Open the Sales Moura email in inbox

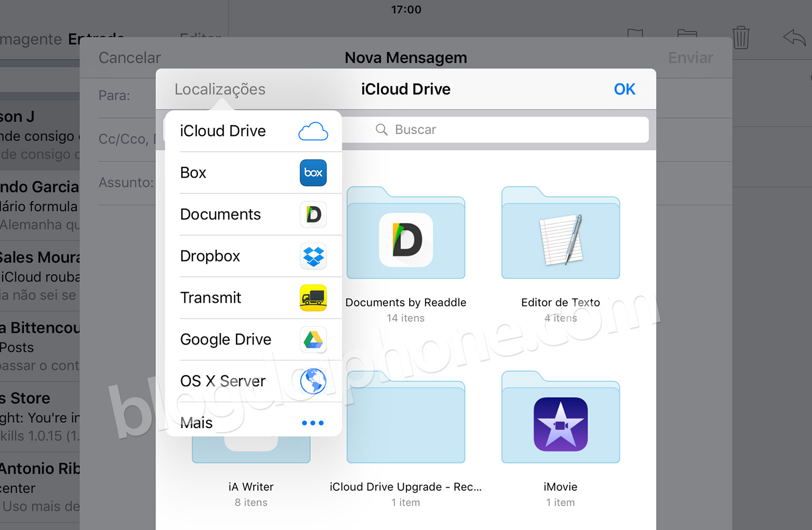(40, 276)
